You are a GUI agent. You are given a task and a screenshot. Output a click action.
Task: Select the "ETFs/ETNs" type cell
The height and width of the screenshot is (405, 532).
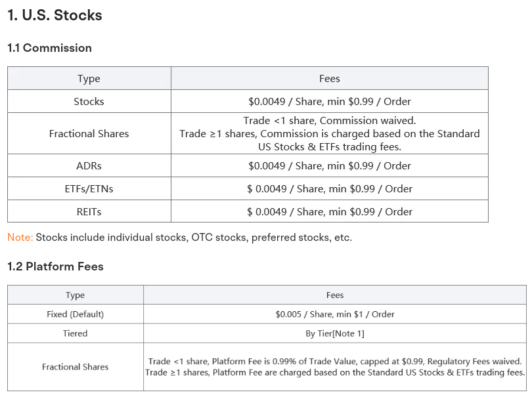pos(89,189)
